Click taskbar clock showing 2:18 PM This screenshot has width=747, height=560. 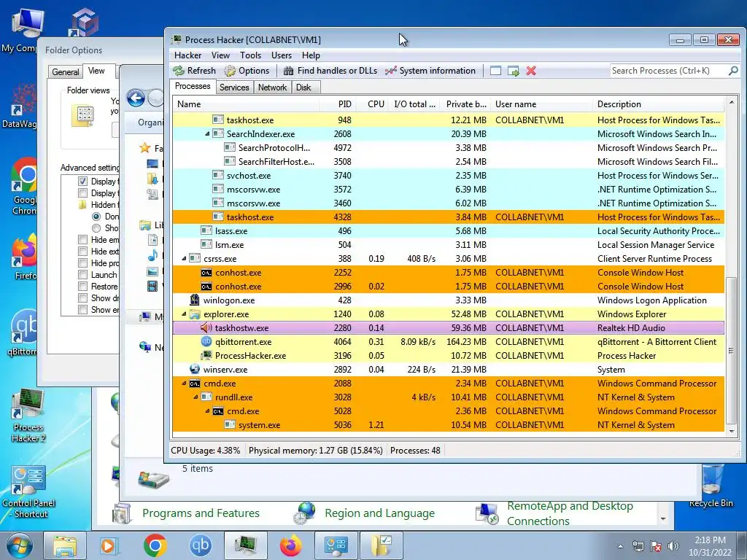[710, 546]
